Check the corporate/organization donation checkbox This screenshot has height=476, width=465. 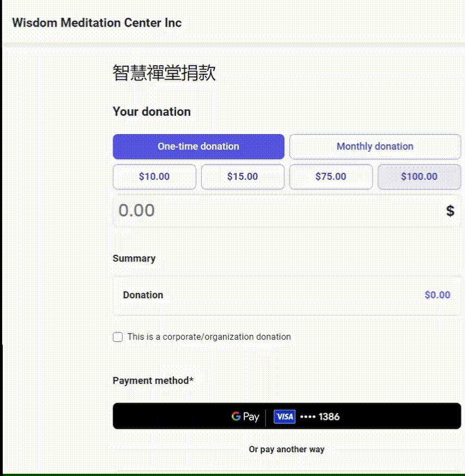[x=118, y=337]
